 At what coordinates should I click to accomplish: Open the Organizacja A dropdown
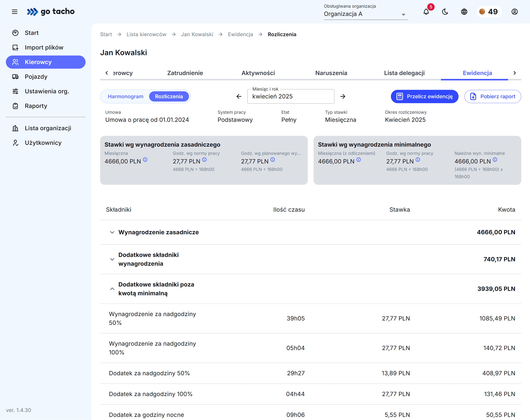[366, 14]
